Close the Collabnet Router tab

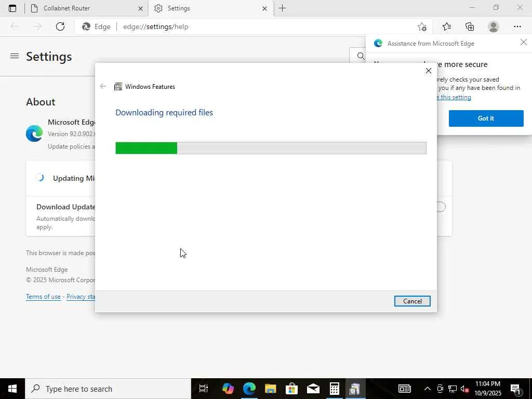(x=140, y=8)
